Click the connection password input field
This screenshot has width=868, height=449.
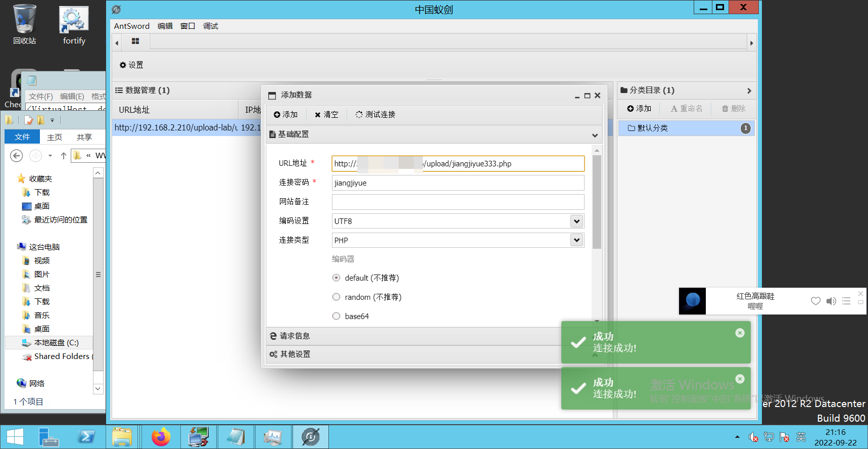[458, 183]
